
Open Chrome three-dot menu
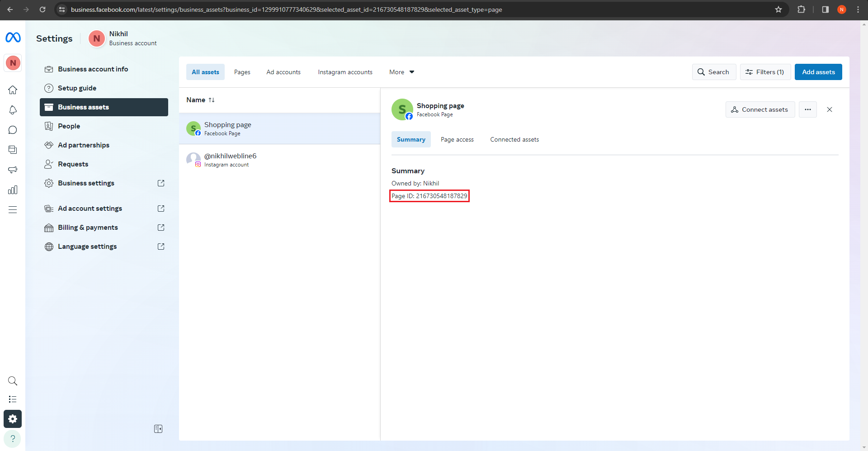click(858, 9)
